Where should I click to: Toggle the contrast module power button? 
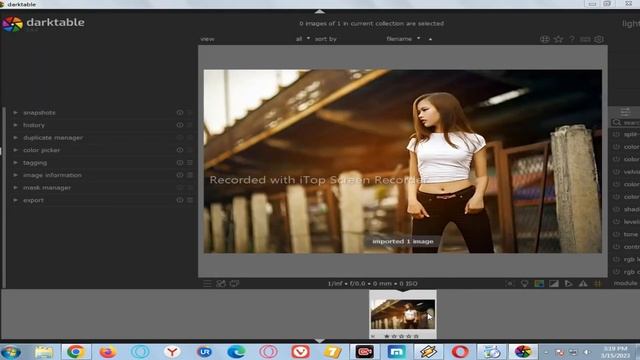point(616,247)
